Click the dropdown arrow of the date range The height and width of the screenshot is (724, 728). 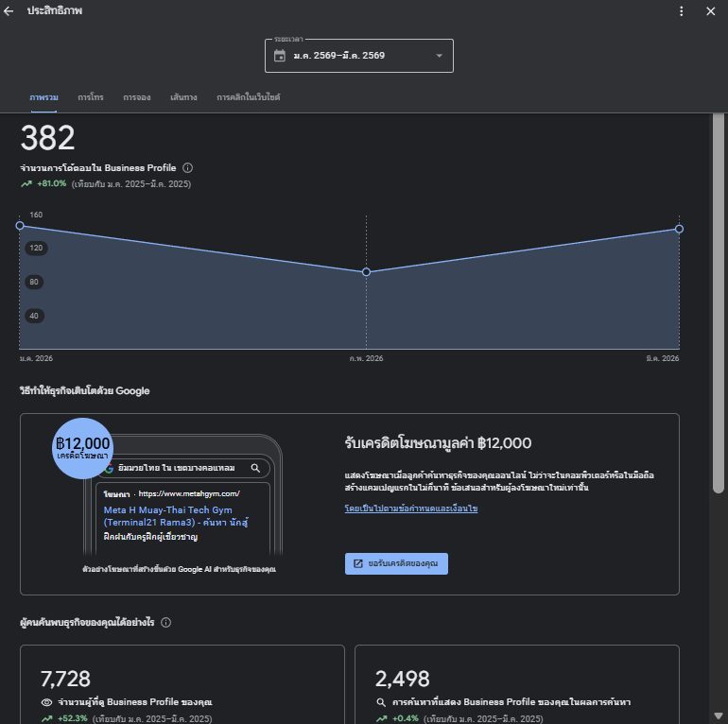point(439,56)
